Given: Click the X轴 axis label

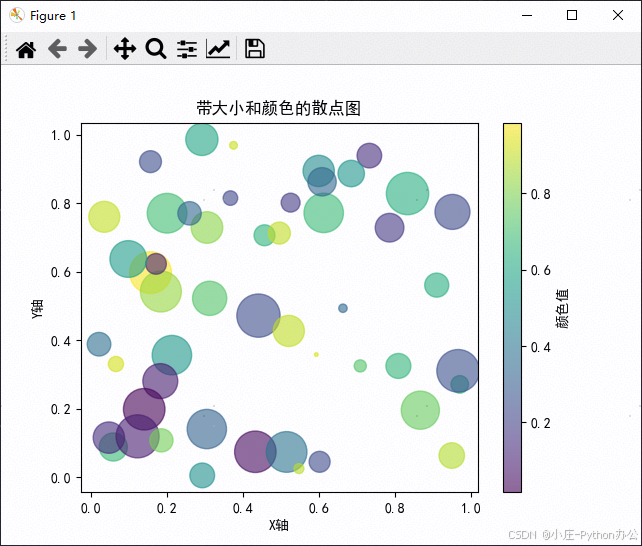Looking at the screenshot, I should pyautogui.click(x=279, y=525).
